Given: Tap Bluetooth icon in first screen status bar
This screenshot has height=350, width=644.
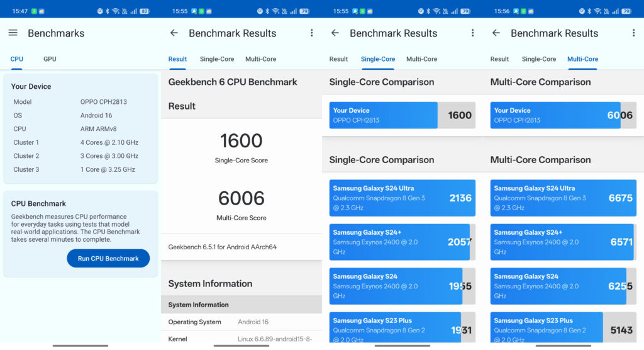Looking at the screenshot, I should tap(108, 11).
